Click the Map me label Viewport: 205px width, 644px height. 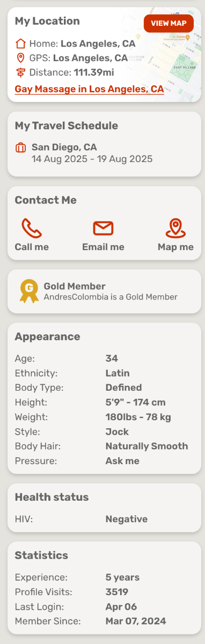point(175,247)
